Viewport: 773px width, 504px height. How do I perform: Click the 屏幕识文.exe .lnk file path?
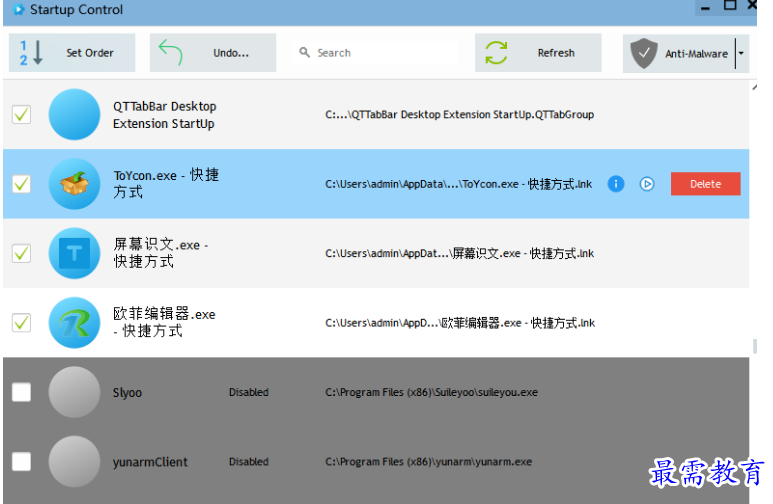459,253
